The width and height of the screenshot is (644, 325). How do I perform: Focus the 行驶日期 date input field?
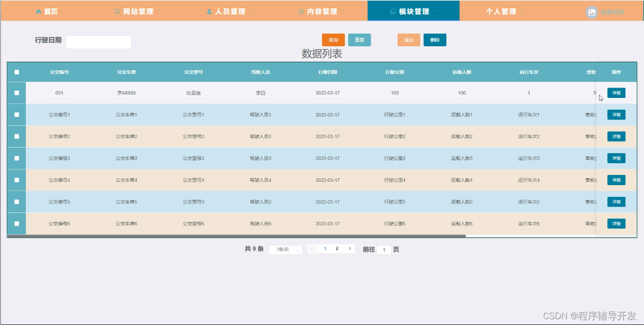(x=99, y=42)
